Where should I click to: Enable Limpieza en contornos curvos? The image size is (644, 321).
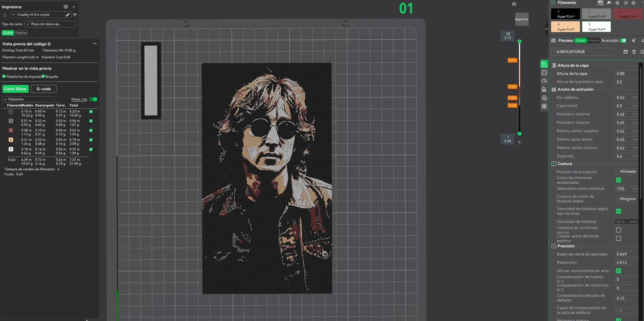click(619, 230)
